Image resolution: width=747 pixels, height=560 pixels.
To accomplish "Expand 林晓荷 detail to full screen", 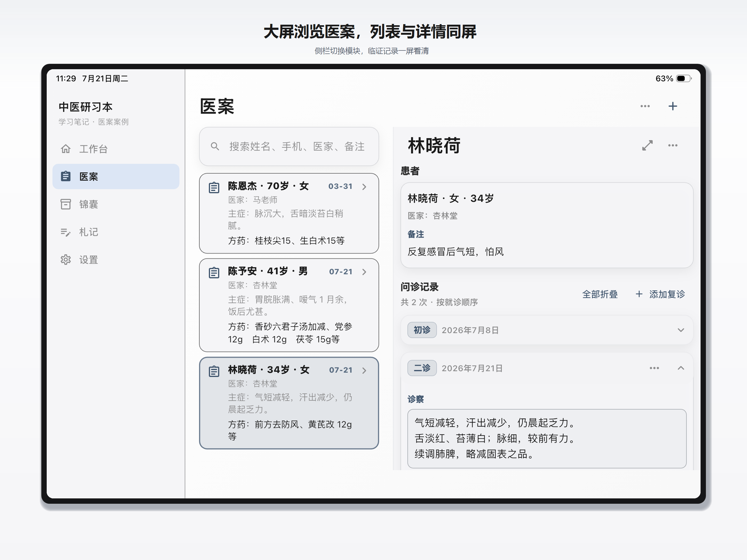I will [x=647, y=145].
